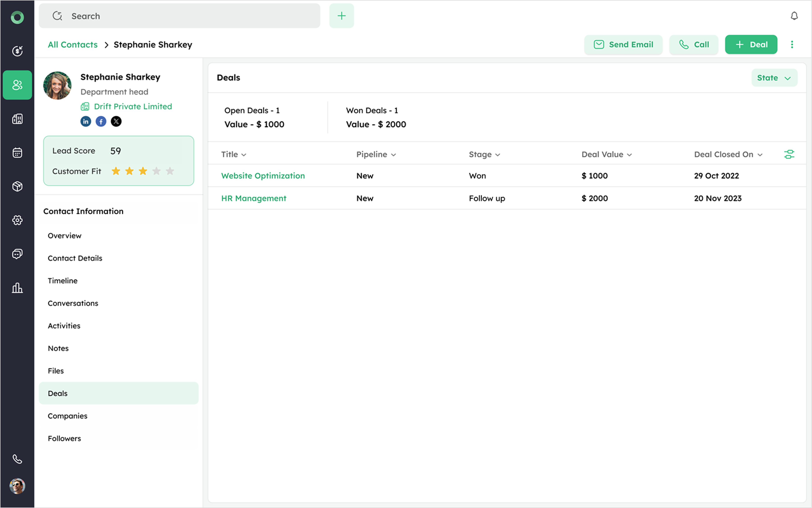Open the Timeline section
Viewport: 812px width, 508px height.
click(x=62, y=281)
